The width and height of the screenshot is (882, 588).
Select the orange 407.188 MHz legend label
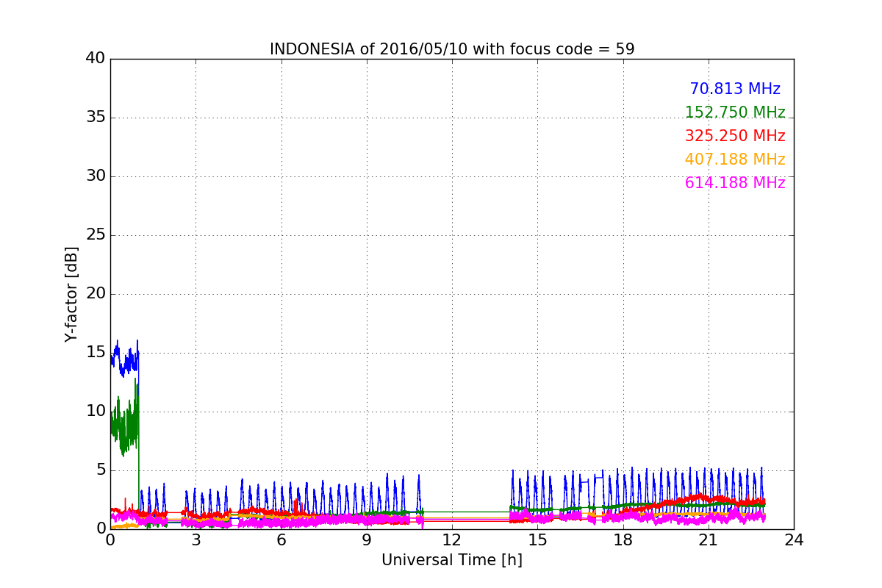[735, 159]
